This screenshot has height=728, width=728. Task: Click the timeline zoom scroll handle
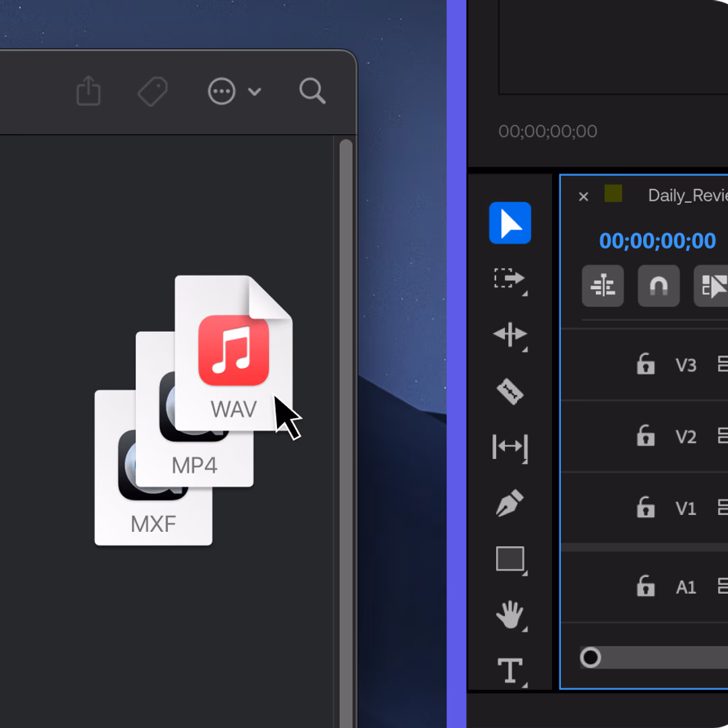590,657
